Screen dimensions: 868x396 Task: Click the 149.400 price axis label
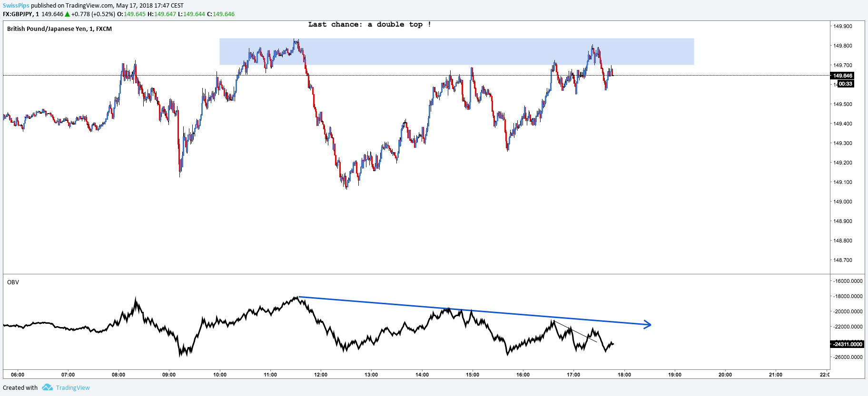(x=842, y=124)
